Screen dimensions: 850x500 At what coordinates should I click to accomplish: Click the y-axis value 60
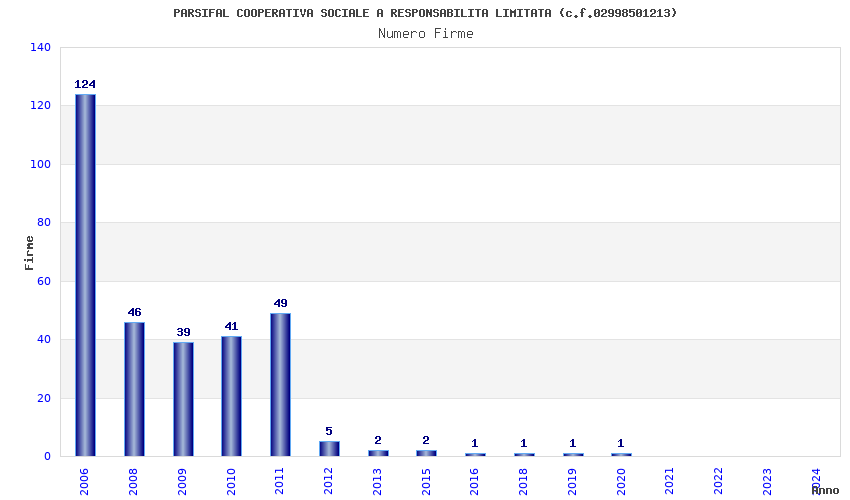pyautogui.click(x=44, y=281)
